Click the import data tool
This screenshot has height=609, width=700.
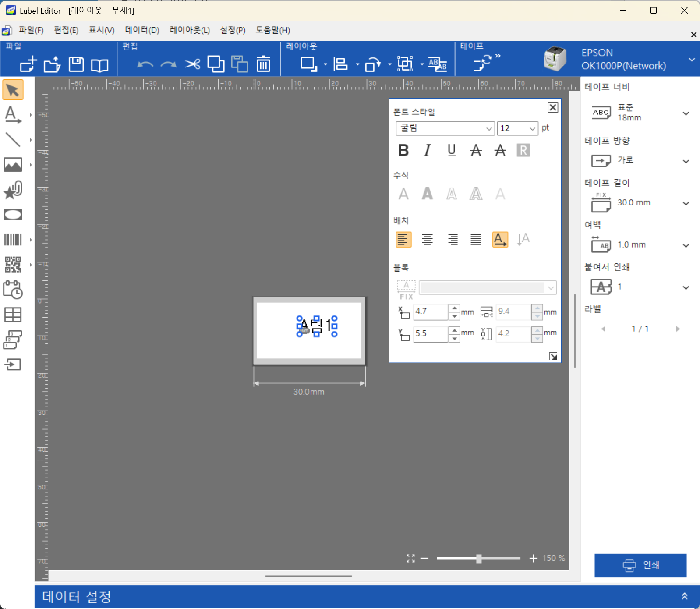[x=13, y=365]
